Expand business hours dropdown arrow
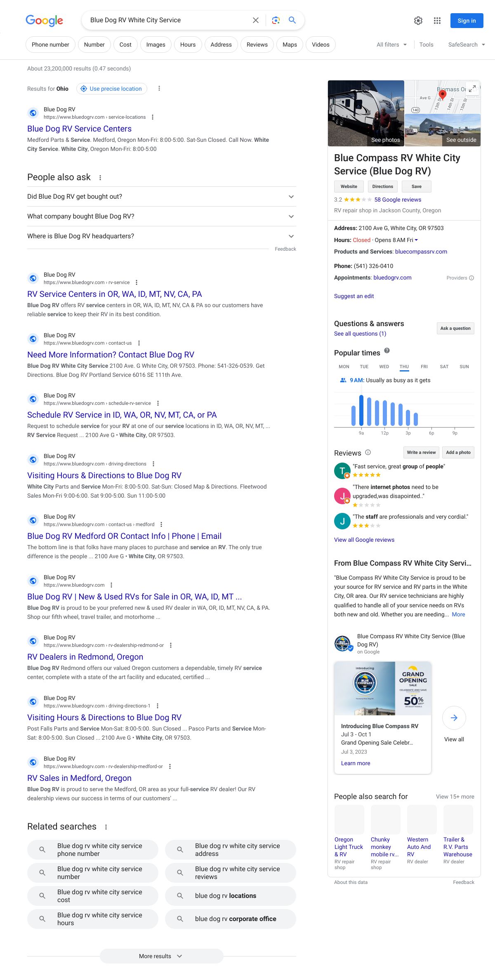 [x=416, y=240]
